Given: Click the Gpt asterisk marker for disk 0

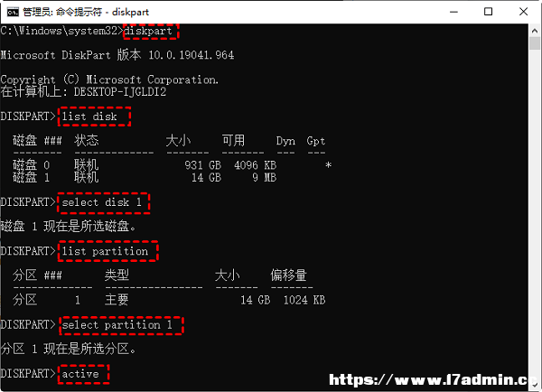Looking at the screenshot, I should coord(329,165).
